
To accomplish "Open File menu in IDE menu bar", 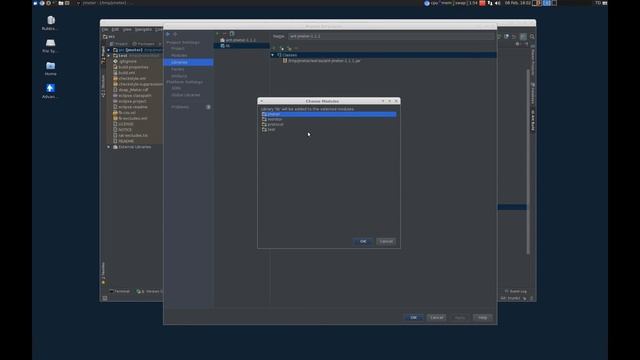I will click(105, 29).
